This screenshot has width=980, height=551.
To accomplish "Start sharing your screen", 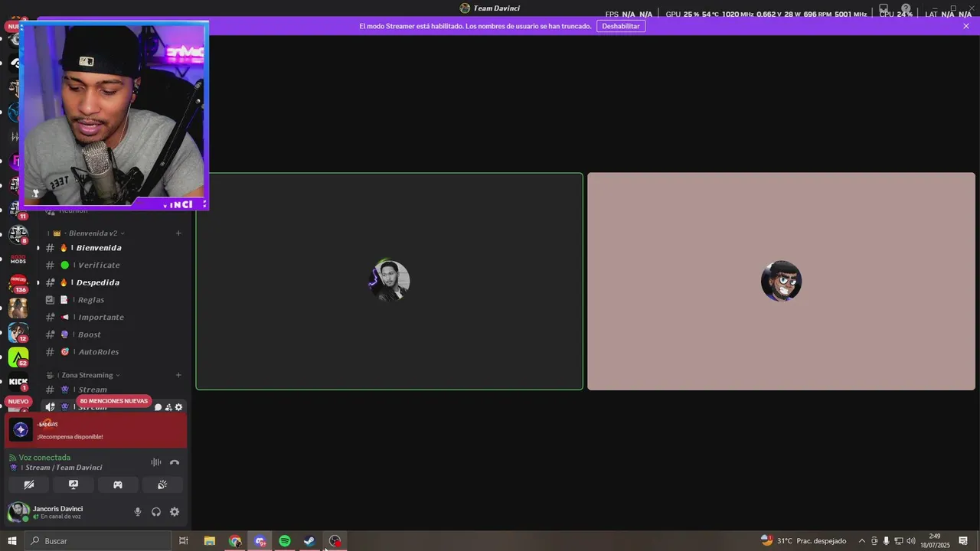I will point(73,484).
